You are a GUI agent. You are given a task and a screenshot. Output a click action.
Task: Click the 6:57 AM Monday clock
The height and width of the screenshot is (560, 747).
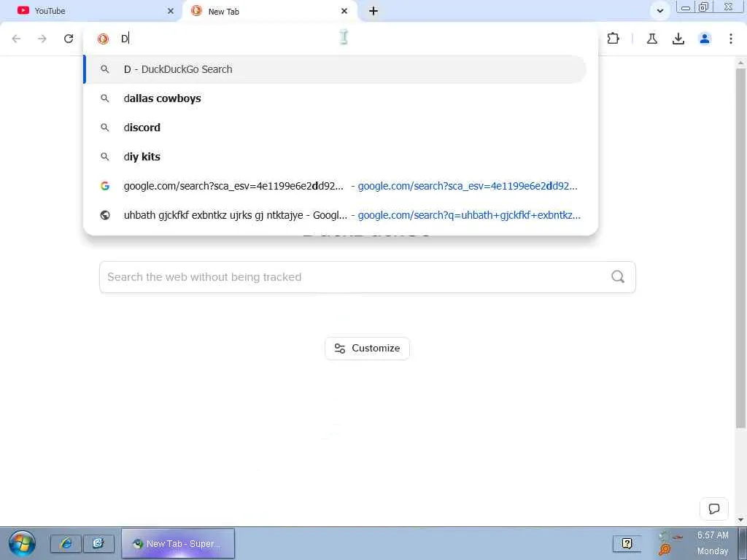click(x=713, y=542)
